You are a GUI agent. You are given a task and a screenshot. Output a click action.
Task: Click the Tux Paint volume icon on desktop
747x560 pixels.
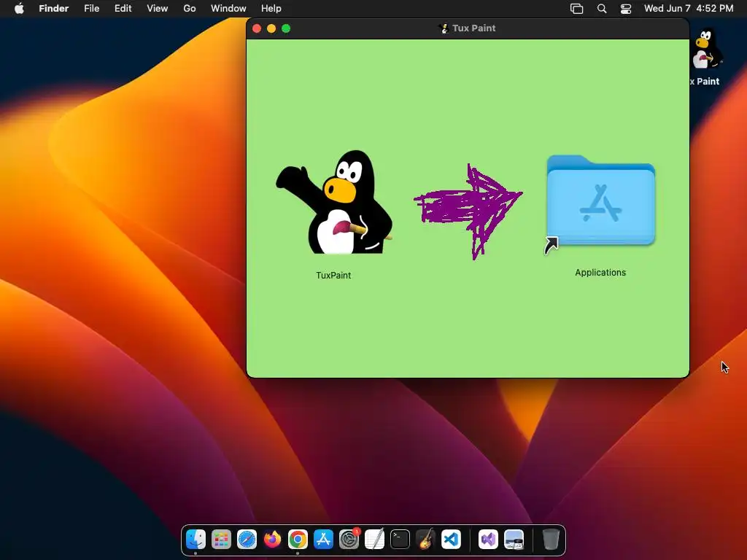point(706,49)
